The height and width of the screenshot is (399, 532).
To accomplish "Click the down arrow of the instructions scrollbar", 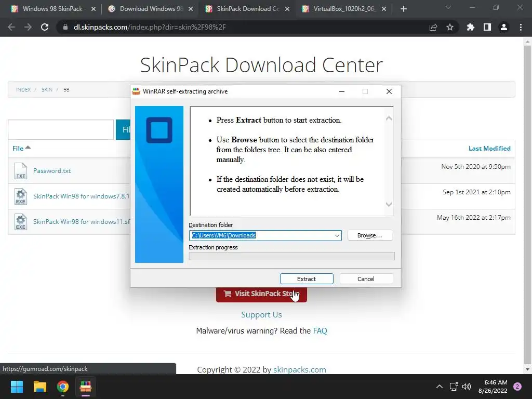I will tap(389, 204).
